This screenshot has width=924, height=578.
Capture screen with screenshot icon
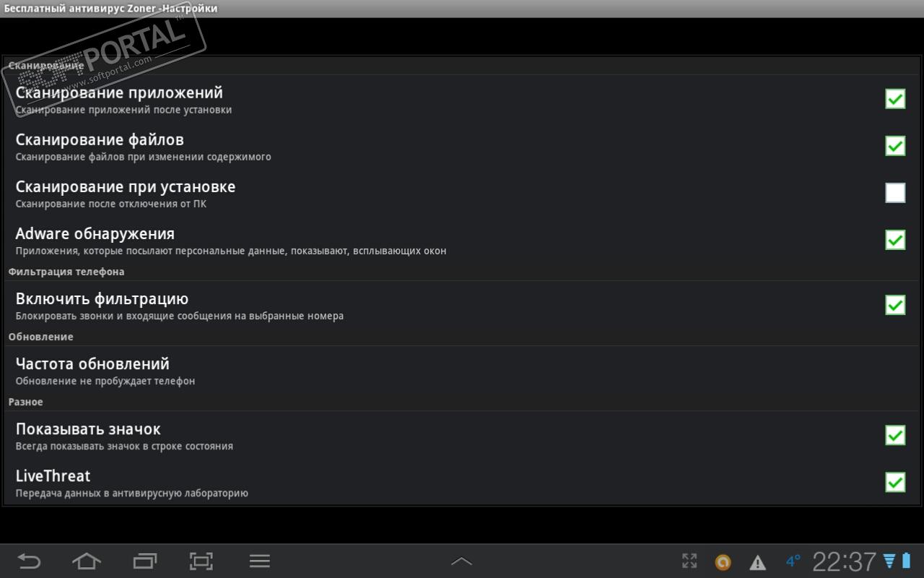[201, 561]
